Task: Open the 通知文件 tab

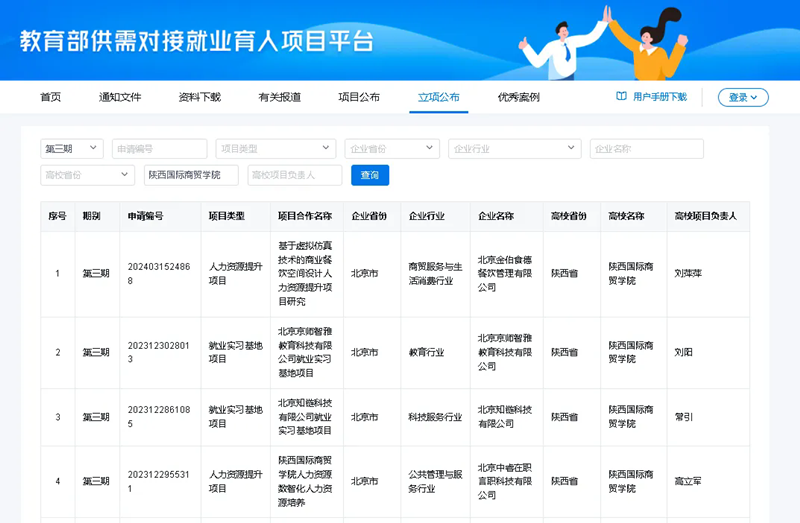Action: (x=120, y=97)
